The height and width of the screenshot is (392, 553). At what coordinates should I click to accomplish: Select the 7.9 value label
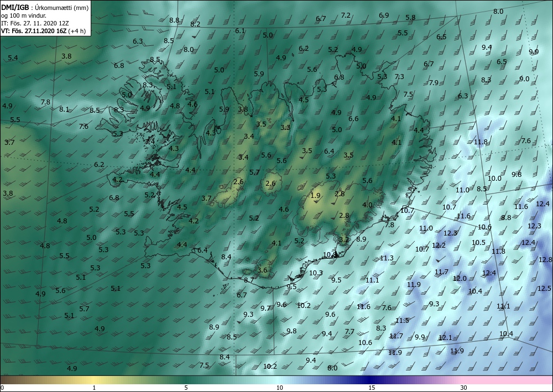[434, 82]
